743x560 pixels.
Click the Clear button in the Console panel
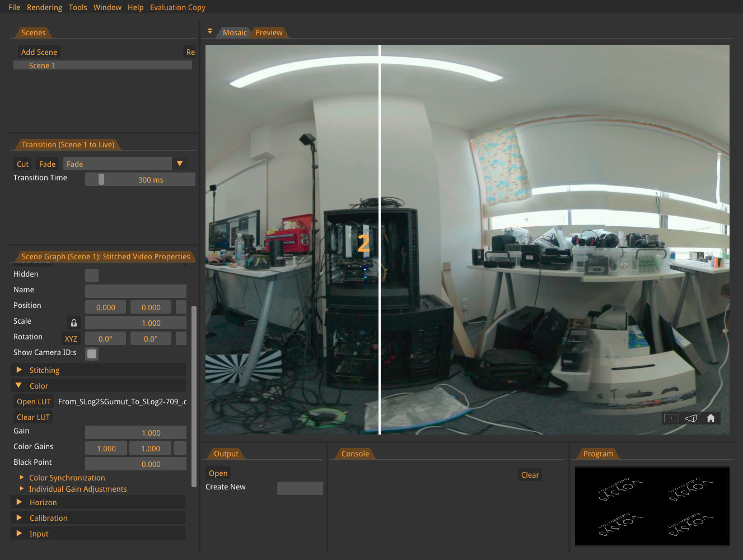click(x=529, y=474)
